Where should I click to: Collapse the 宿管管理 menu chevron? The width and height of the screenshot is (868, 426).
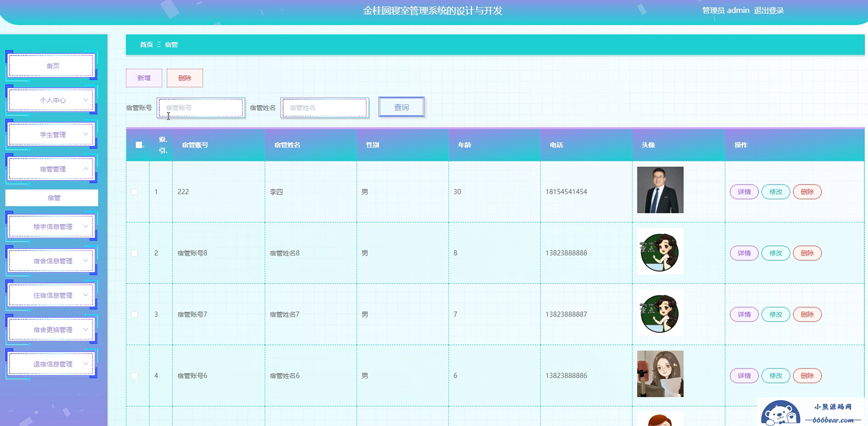point(86,169)
